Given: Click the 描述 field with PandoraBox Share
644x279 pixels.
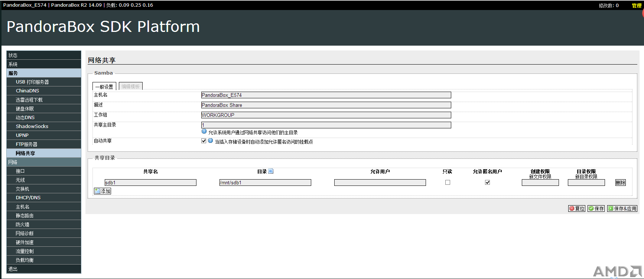Looking at the screenshot, I should pyautogui.click(x=326, y=105).
